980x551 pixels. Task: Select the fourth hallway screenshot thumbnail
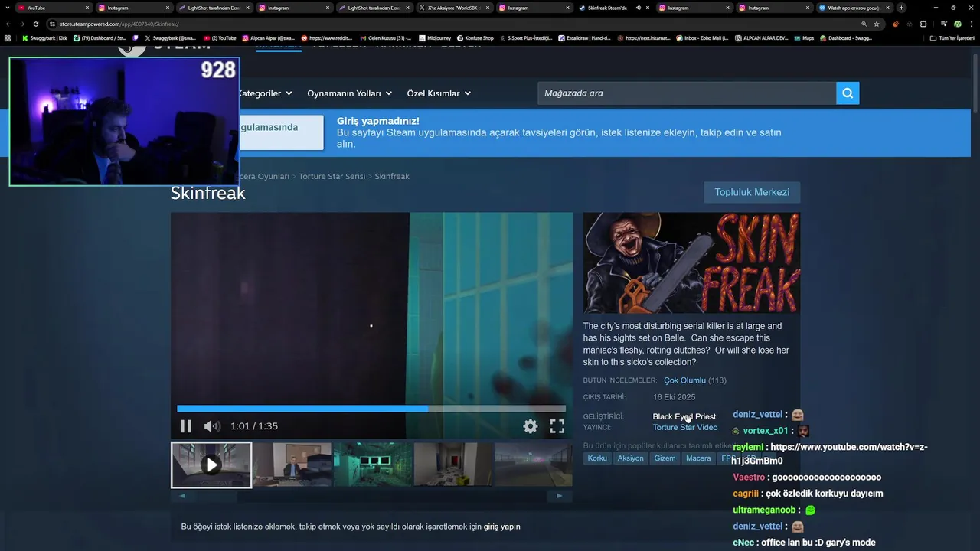[x=453, y=465]
